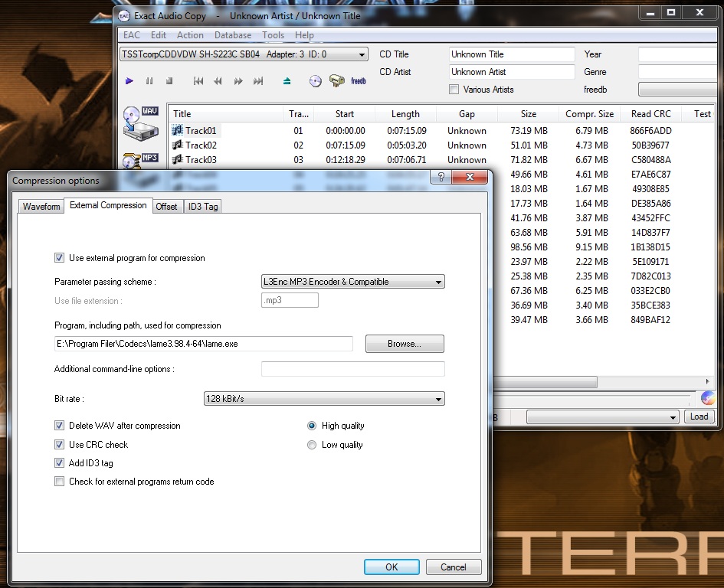Image resolution: width=724 pixels, height=588 pixels.
Task: Sort track list by Title column header
Action: pyautogui.click(x=225, y=114)
